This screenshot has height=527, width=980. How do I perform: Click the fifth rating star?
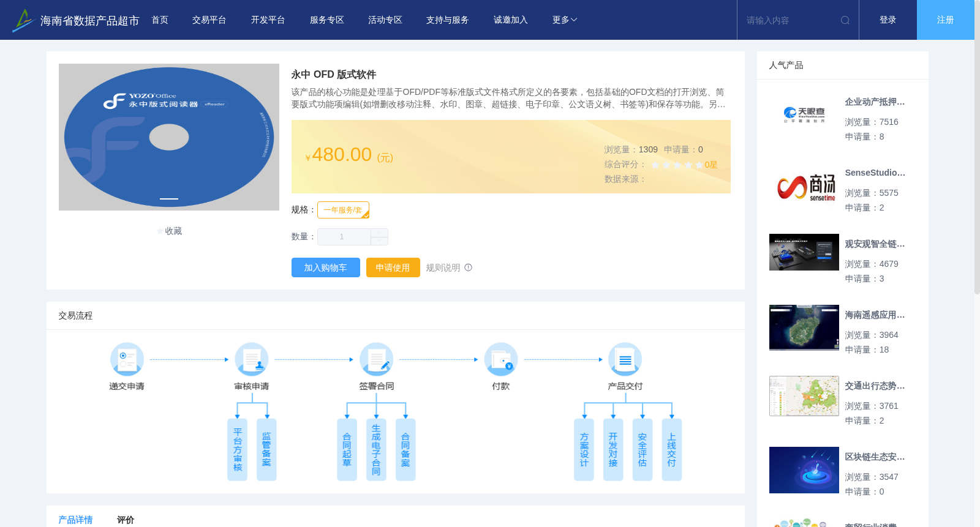[x=699, y=165]
